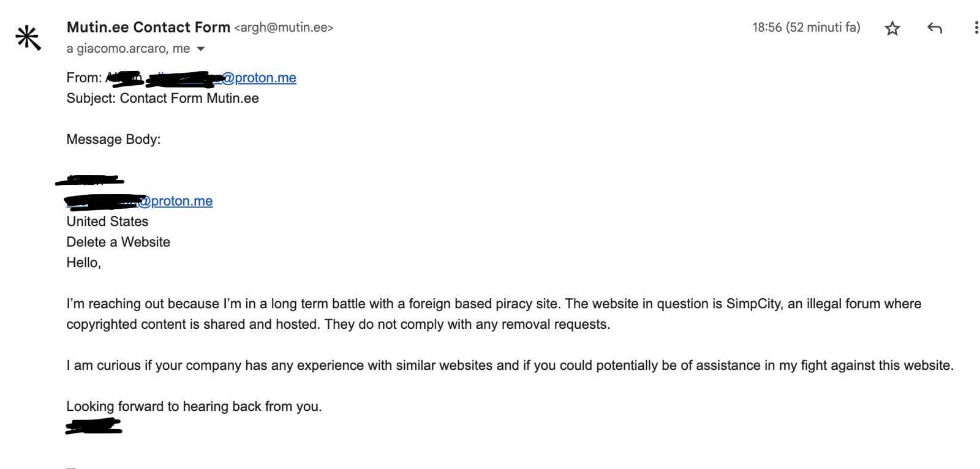Click sender name Mutin.ee Contact Form
980x469 pixels.
[148, 27]
